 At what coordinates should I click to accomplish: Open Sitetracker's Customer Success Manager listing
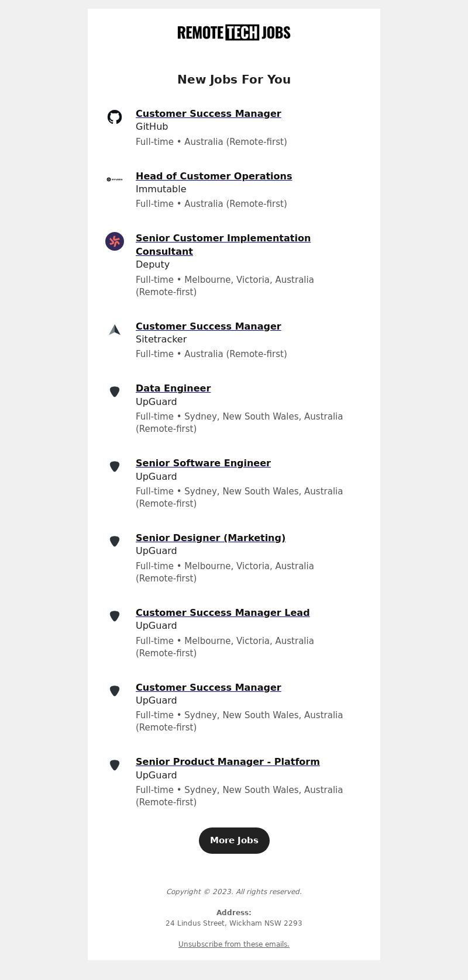pyautogui.click(x=208, y=326)
